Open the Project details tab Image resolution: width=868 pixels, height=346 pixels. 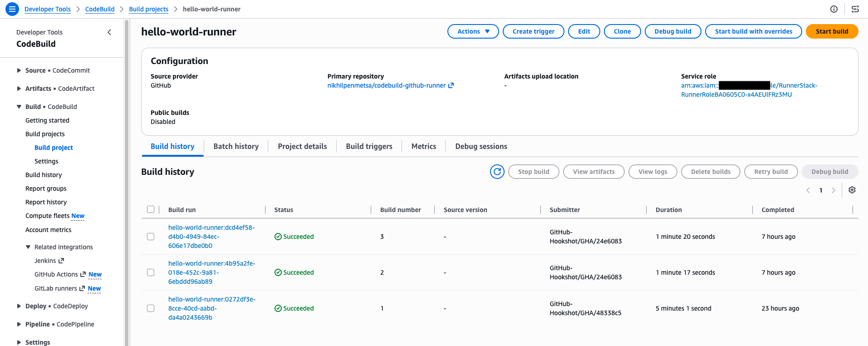[x=302, y=146]
